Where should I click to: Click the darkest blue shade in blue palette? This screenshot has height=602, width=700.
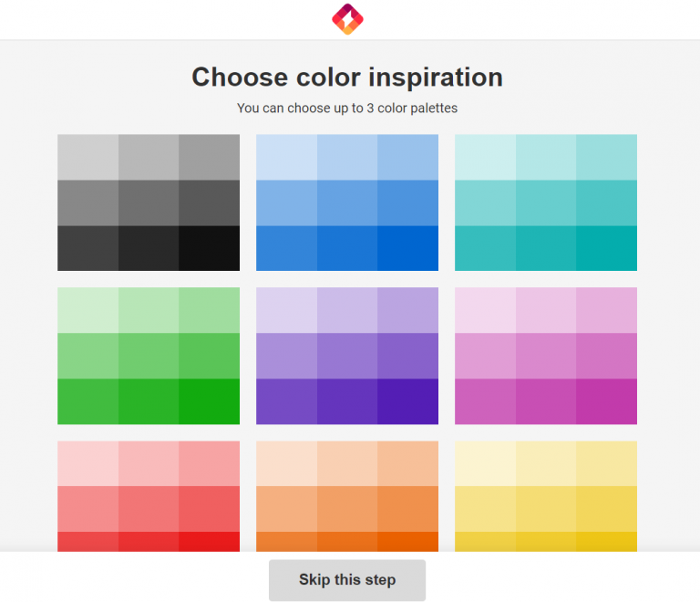(408, 248)
